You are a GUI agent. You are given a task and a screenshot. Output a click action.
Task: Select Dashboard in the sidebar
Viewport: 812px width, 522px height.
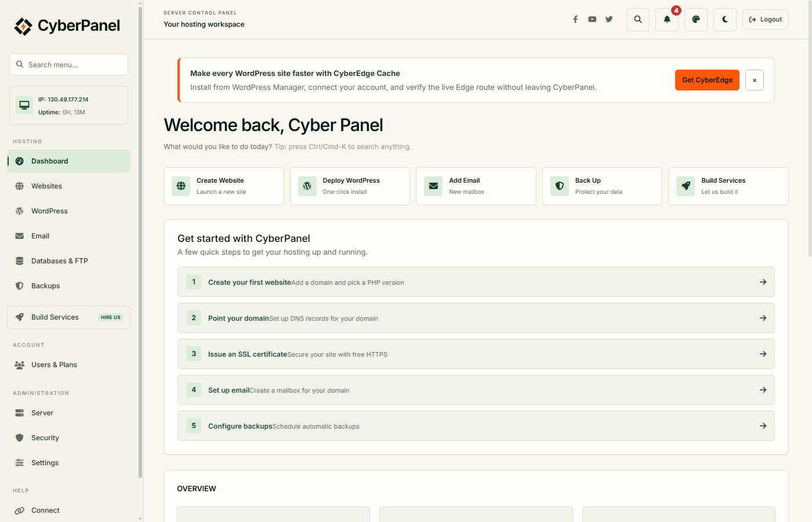coord(68,161)
